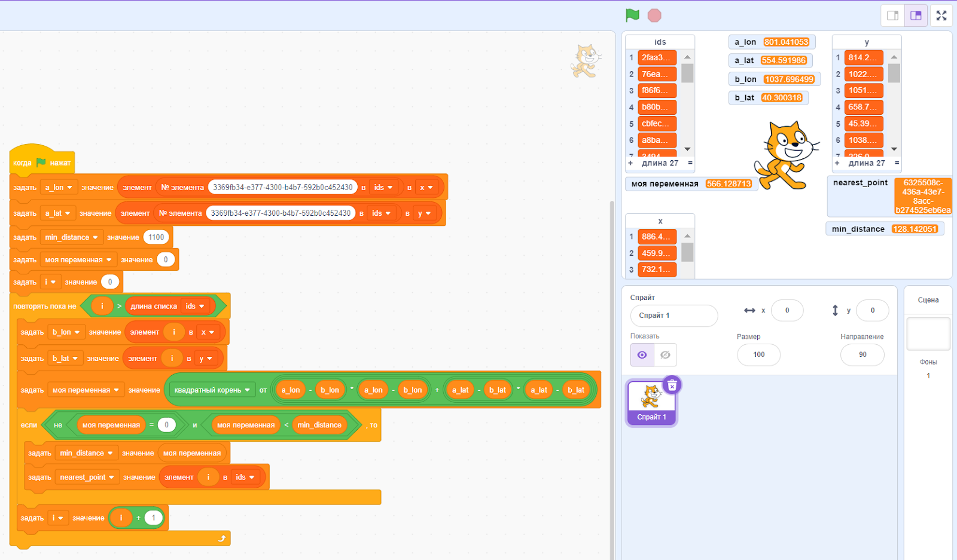Open the a_lat variable dropdown in set block
The image size is (957, 560).
57,213
